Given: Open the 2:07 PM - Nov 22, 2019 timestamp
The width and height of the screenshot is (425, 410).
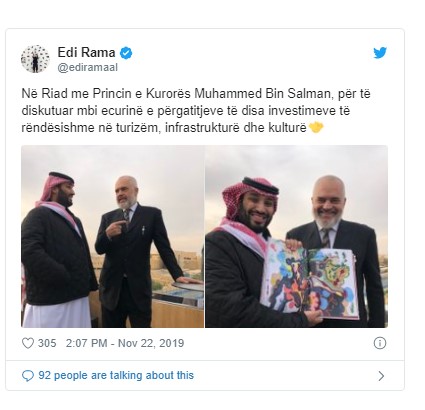Looking at the screenshot, I should point(125,343).
